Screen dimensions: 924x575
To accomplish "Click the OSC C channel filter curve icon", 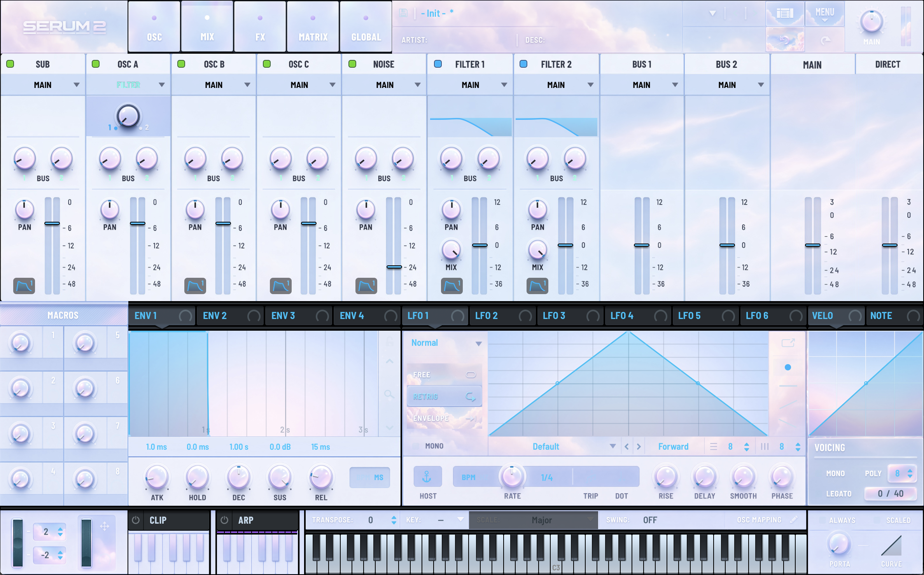I will [281, 286].
